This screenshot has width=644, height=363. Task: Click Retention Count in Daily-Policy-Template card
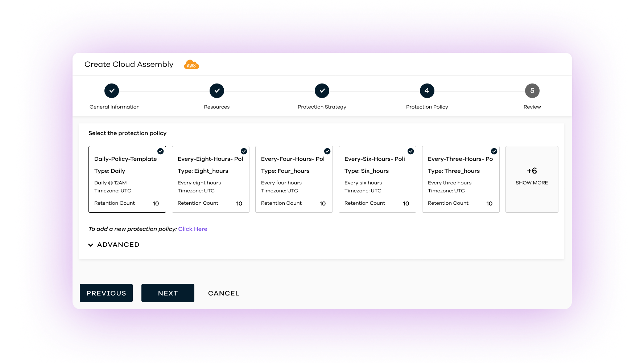pos(114,203)
